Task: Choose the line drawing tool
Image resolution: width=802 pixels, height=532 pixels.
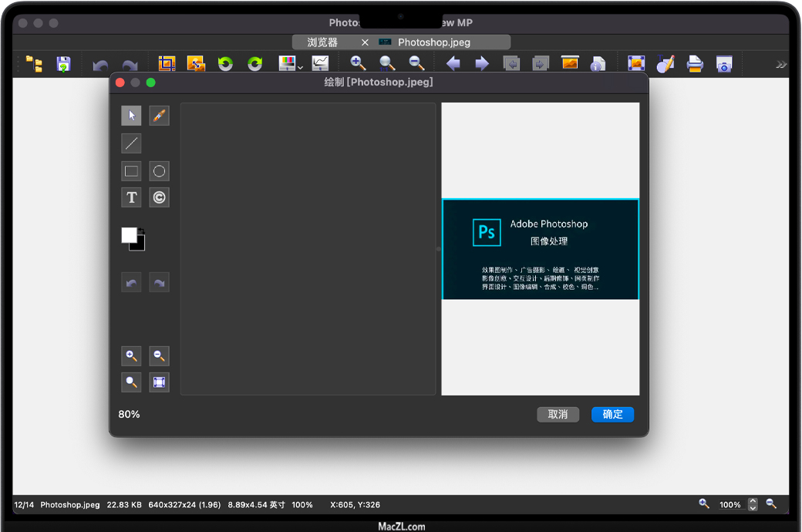Action: point(131,143)
